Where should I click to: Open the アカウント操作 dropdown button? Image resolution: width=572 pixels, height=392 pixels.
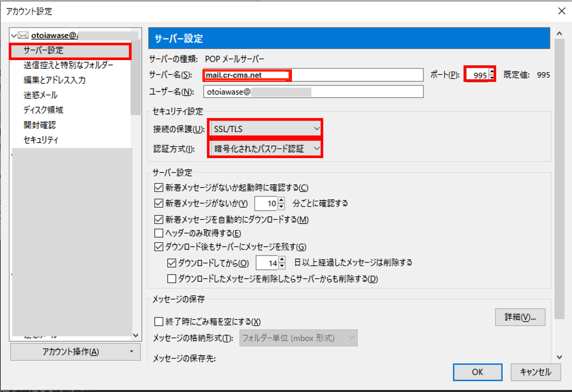click(75, 352)
